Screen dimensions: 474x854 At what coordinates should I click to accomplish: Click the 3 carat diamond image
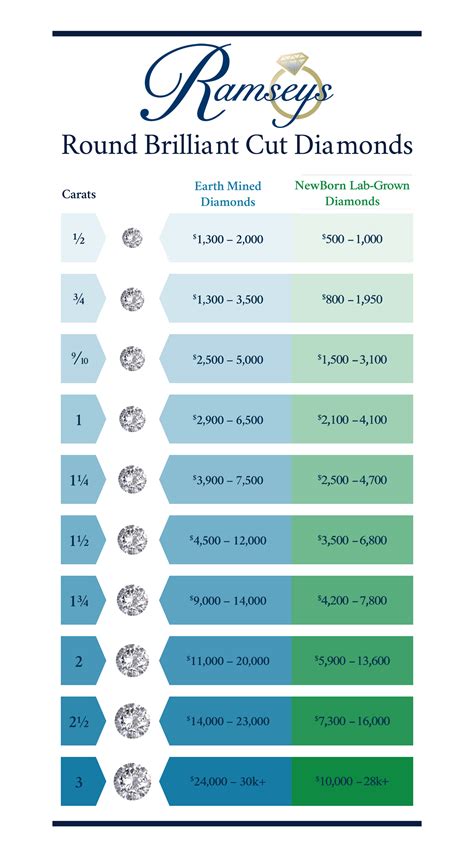[132, 782]
